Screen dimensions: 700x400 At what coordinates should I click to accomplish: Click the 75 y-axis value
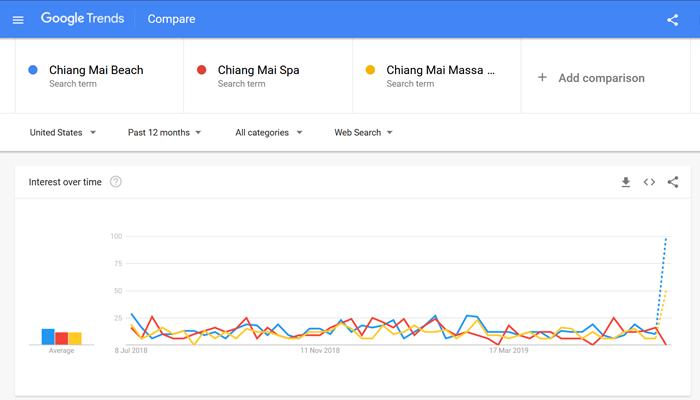click(x=118, y=263)
